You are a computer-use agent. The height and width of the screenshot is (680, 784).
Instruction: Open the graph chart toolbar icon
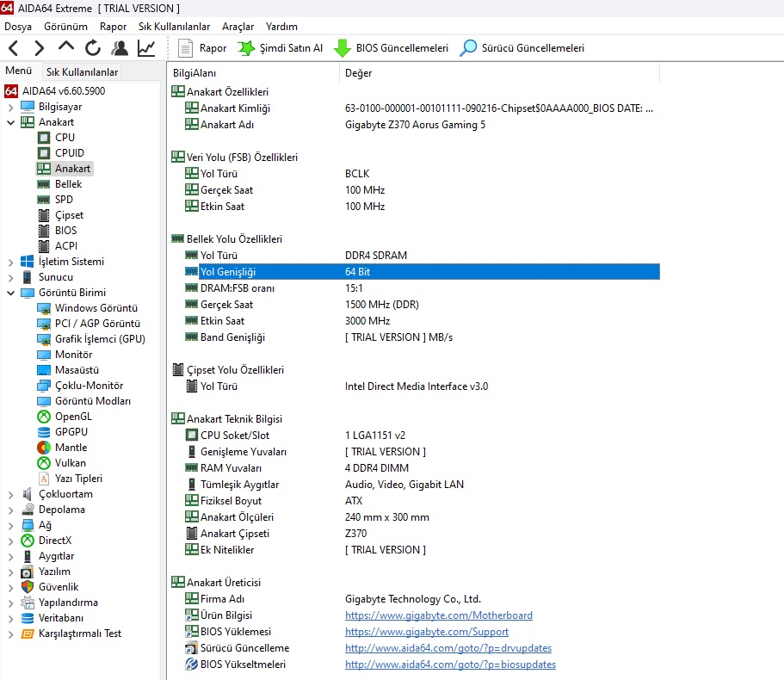pos(146,48)
